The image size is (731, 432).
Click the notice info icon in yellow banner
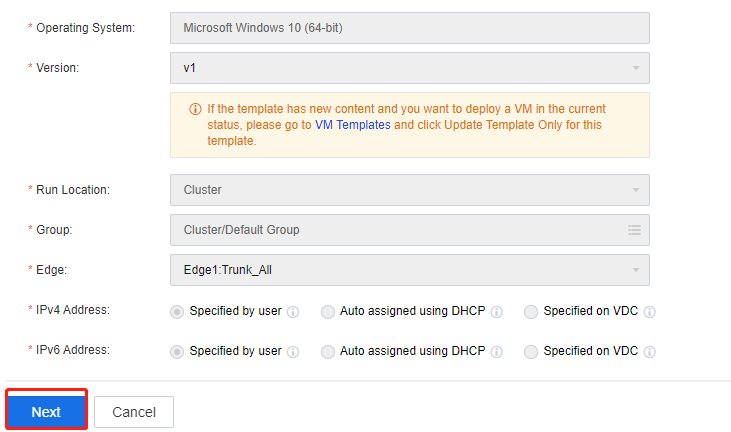(194, 109)
